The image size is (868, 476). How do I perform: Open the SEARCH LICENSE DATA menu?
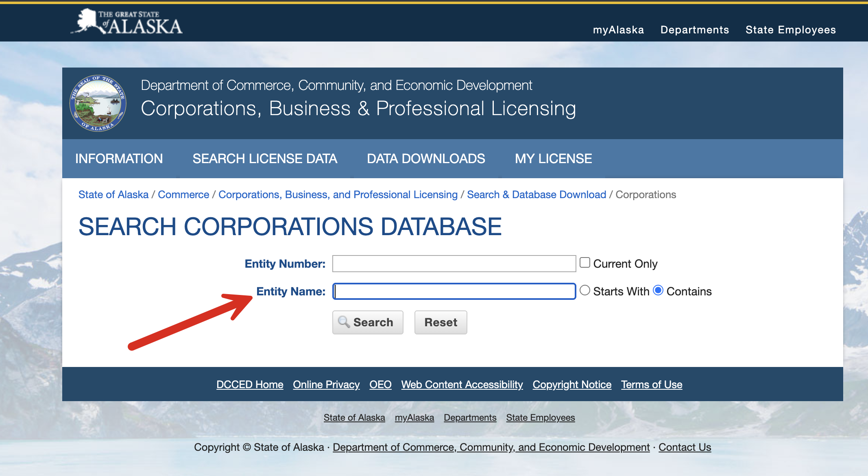265,159
